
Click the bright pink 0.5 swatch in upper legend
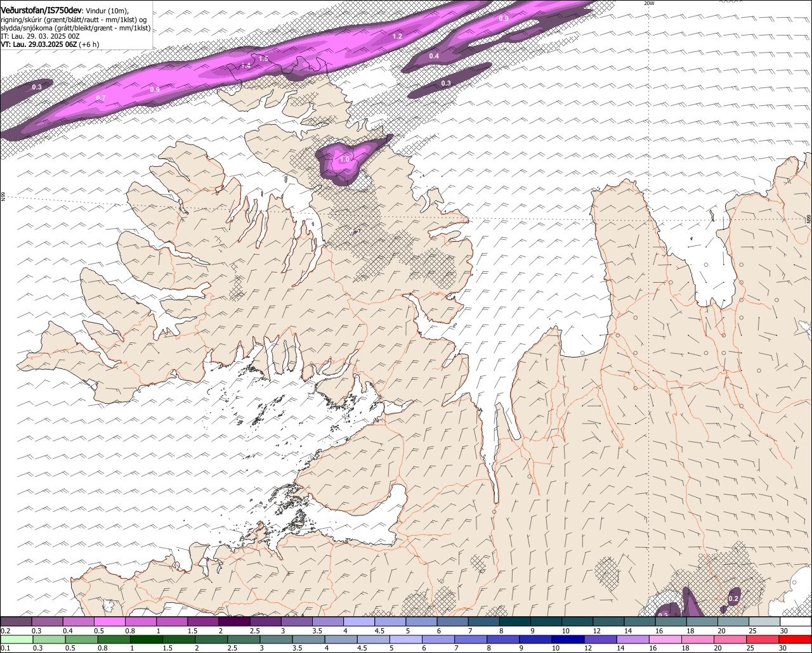(109, 621)
